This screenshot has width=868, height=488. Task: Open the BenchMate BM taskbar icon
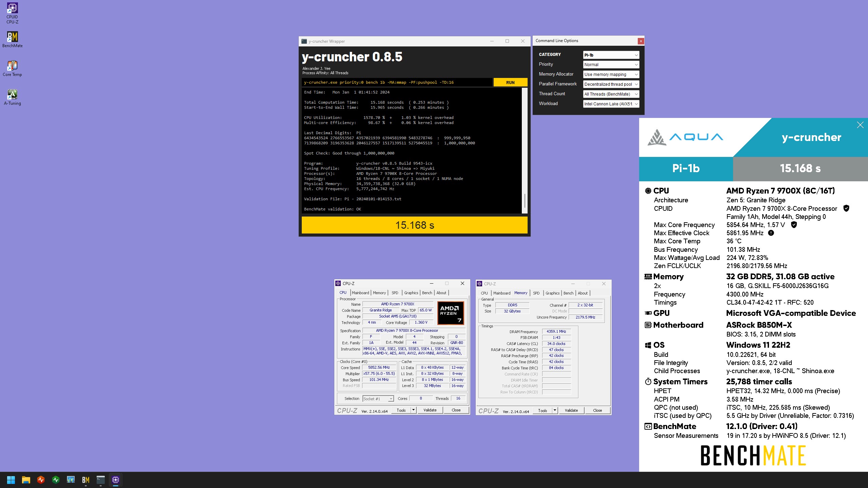click(x=85, y=480)
